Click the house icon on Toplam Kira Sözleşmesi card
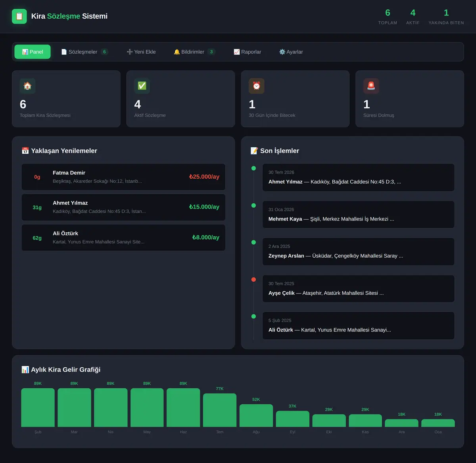Screen dimensions: 476x463 click(27, 86)
